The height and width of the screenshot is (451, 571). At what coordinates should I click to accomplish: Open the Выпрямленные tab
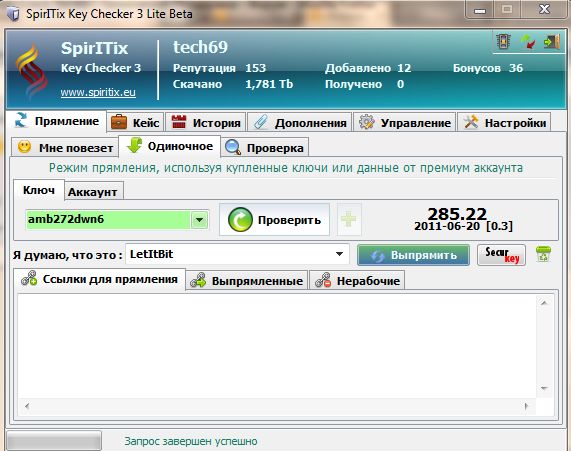coord(247,281)
